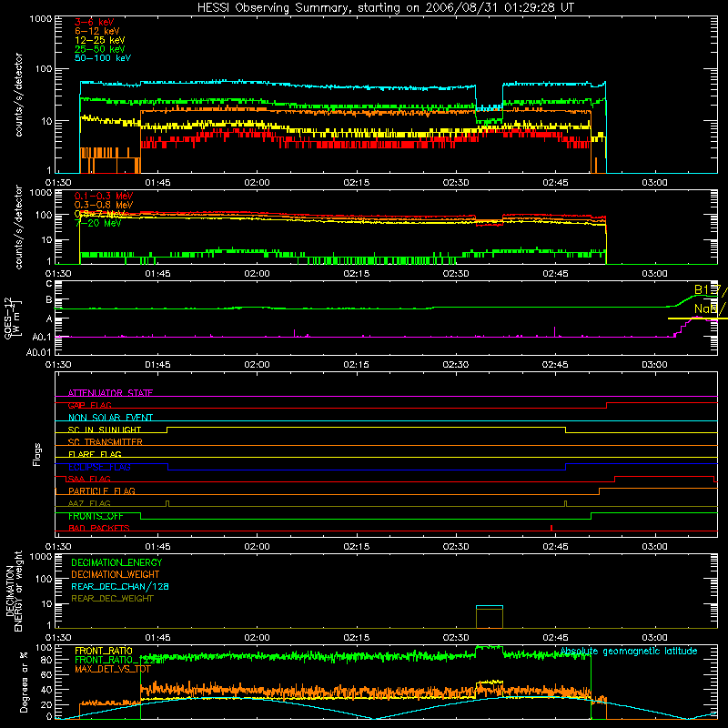Click the "NaN/" annotation in the GOES panel

pyautogui.click(x=711, y=308)
